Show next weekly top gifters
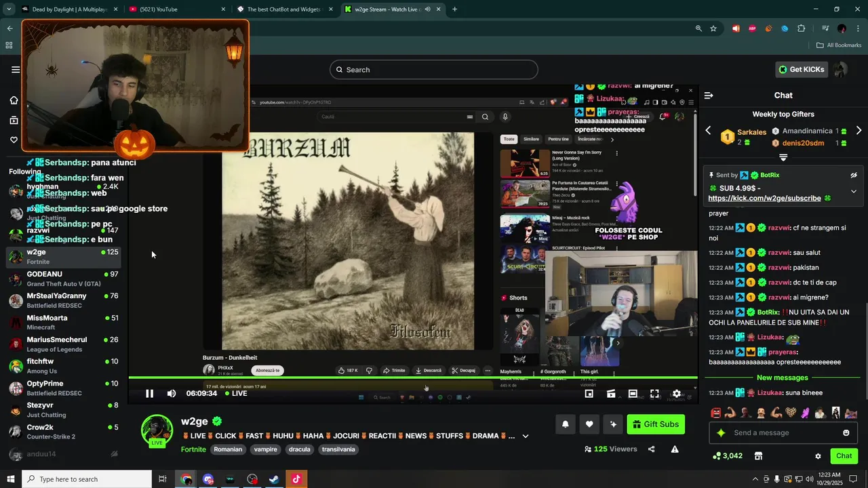This screenshot has width=868, height=488. pyautogui.click(x=859, y=130)
